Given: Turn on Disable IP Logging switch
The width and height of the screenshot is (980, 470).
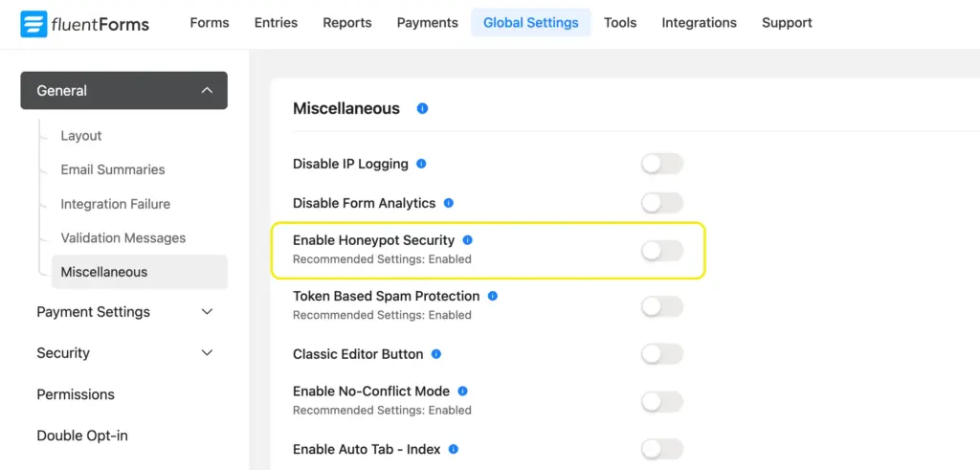Looking at the screenshot, I should point(661,164).
